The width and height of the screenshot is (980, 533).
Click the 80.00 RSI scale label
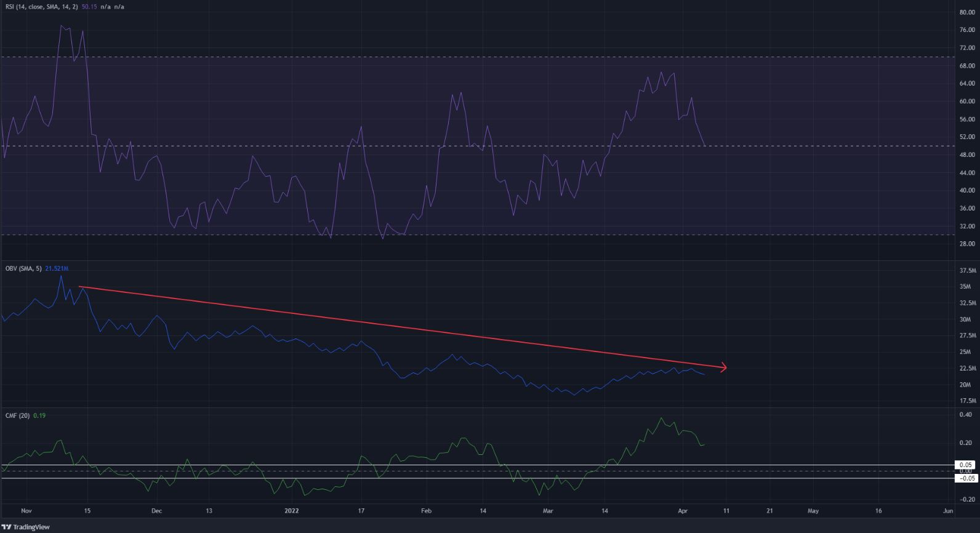(967, 12)
